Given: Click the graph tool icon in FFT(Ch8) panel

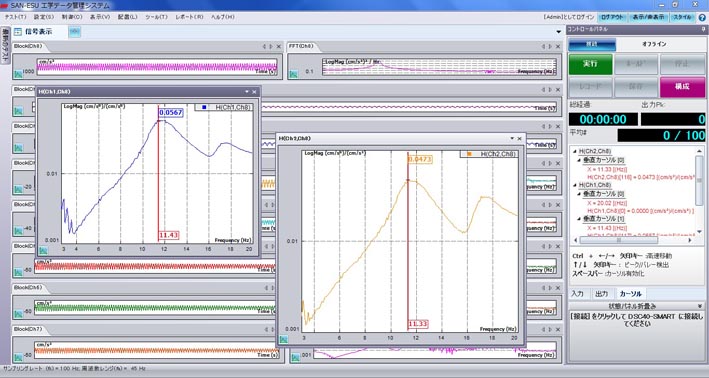Looking at the screenshot, I should 294,74.
